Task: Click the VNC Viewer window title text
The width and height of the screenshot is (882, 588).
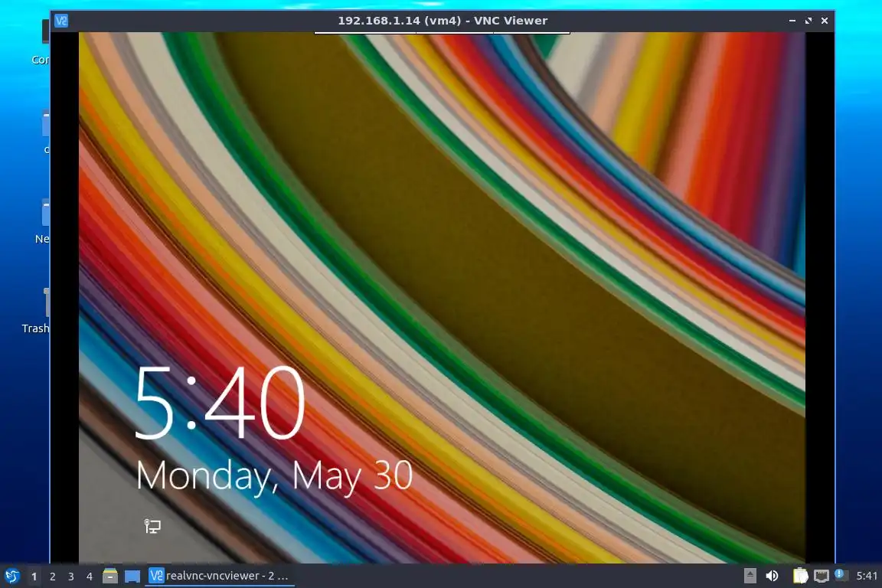Action: (443, 21)
